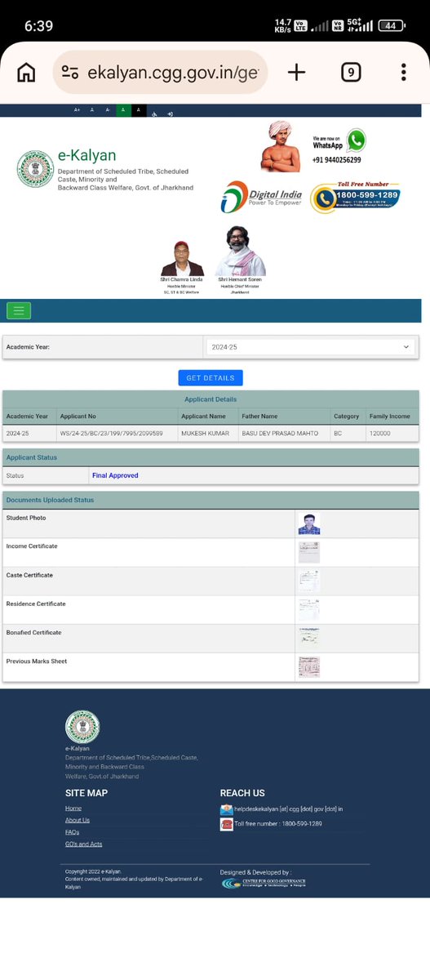
Task: Click the login arrow icon in top bar
Action: point(170,113)
